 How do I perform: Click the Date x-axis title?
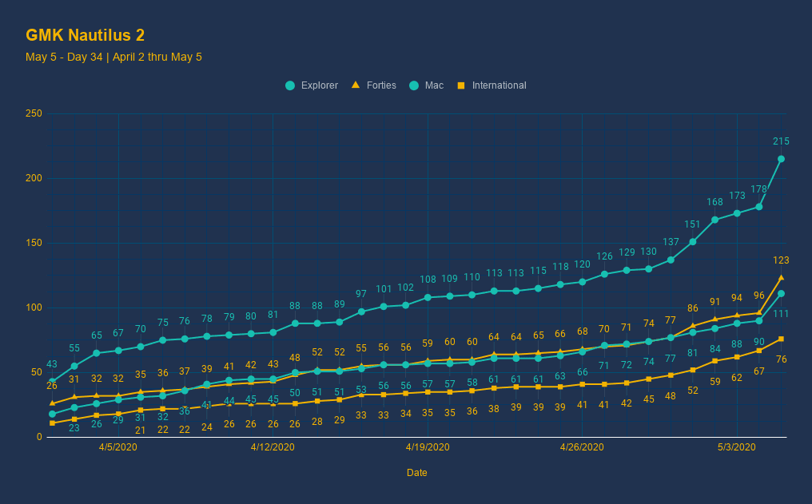[416, 473]
